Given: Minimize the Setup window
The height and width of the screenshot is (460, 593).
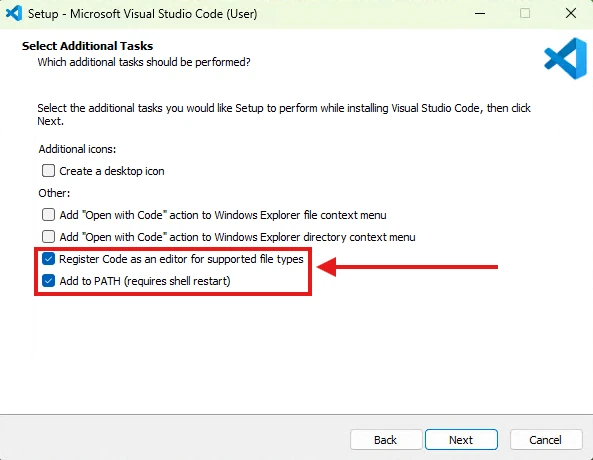Looking at the screenshot, I should click(x=480, y=14).
